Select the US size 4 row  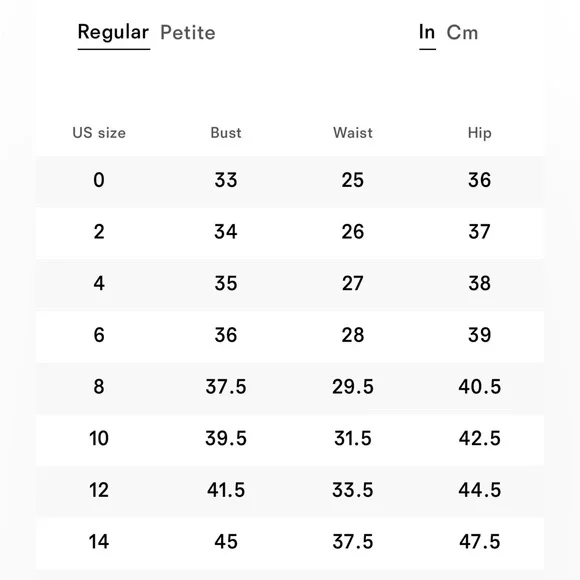coord(290,284)
